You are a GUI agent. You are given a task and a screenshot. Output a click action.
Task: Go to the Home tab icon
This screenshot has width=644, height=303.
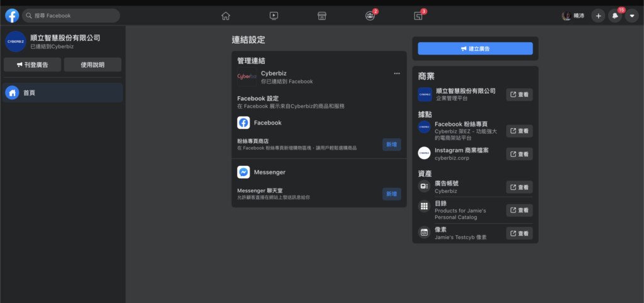click(x=226, y=16)
